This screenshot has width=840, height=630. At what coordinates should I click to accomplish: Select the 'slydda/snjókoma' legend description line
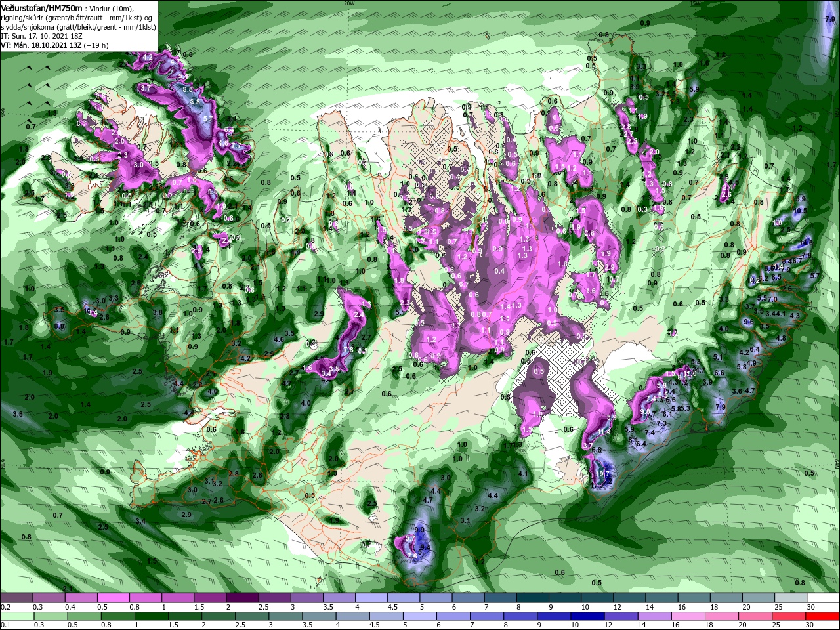tap(78, 27)
